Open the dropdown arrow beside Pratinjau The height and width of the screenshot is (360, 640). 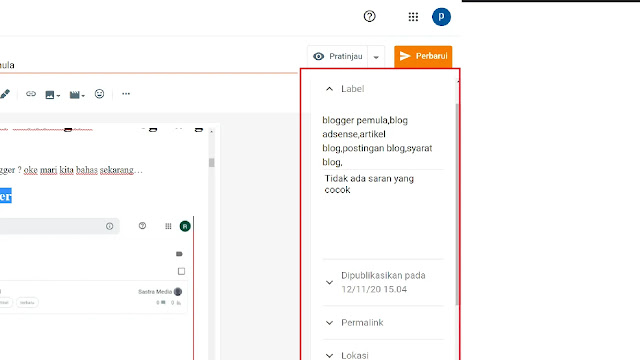376,57
